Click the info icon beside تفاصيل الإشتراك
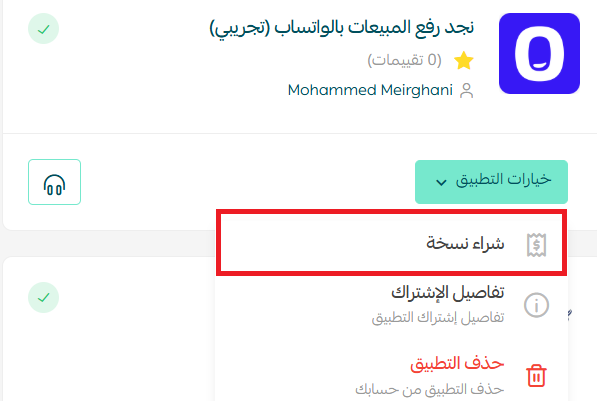Screen dimensions: 597x401 (536, 305)
